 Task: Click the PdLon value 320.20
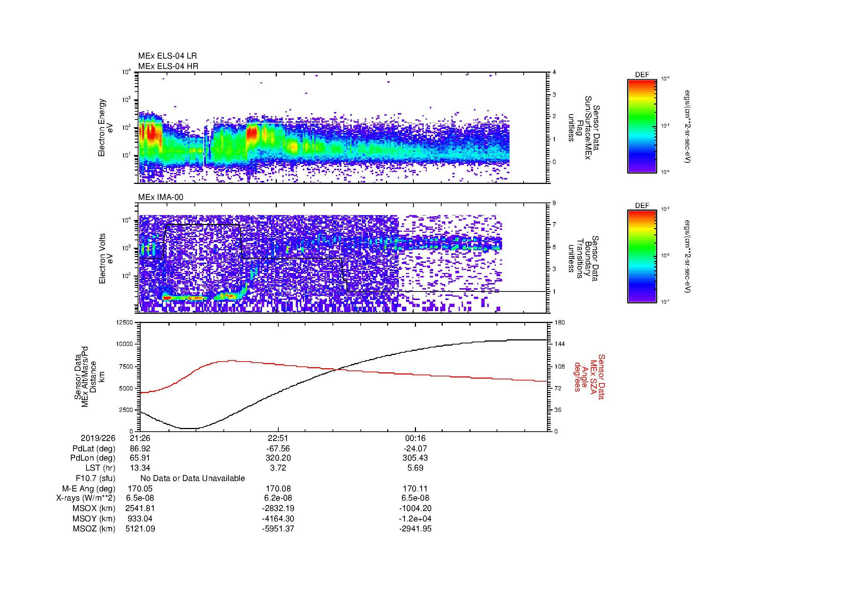[x=278, y=458]
